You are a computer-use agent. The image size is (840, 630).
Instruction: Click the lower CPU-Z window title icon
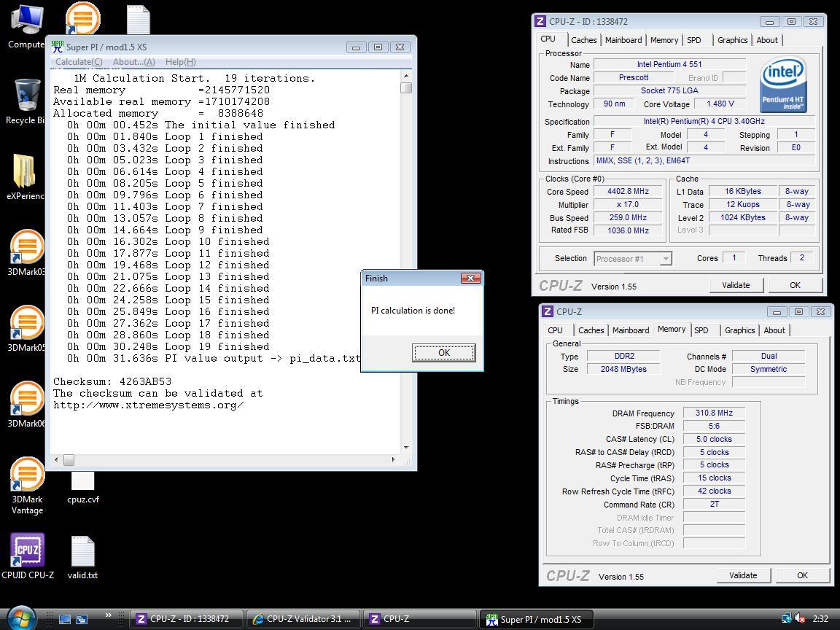point(548,311)
